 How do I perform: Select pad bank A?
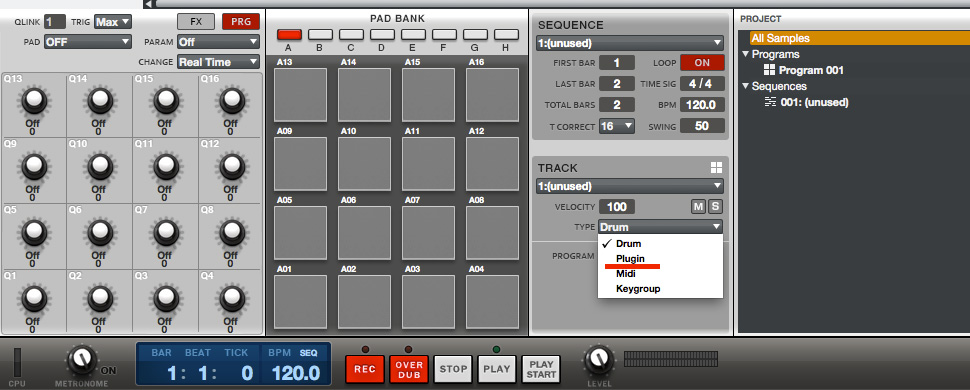290,35
